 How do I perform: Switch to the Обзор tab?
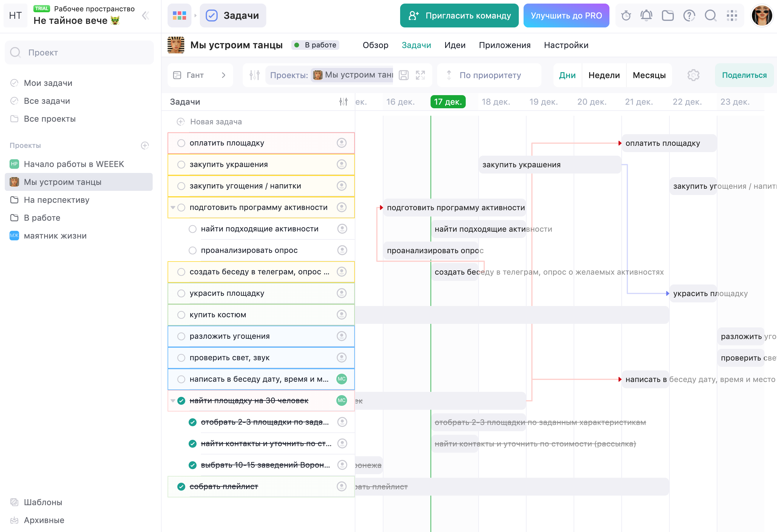point(375,45)
